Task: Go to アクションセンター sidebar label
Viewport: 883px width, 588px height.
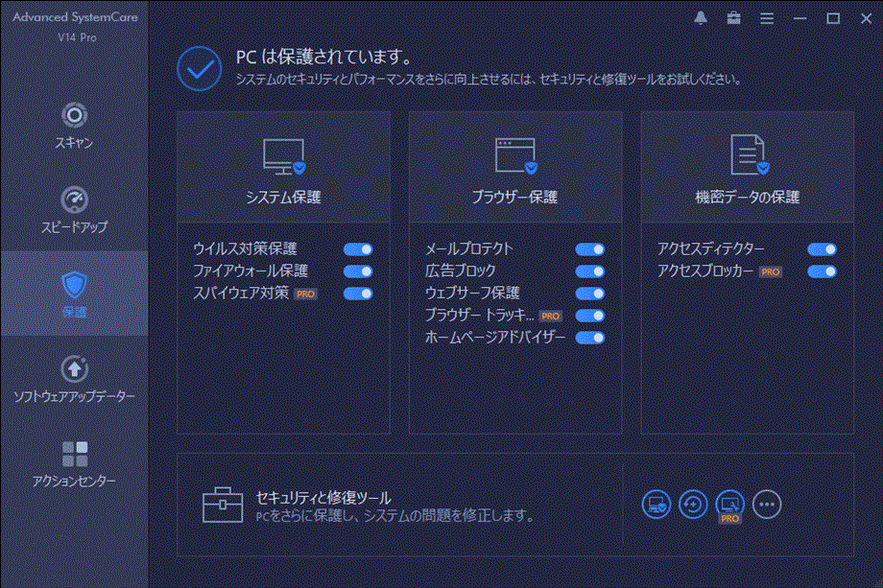Action: tap(74, 482)
